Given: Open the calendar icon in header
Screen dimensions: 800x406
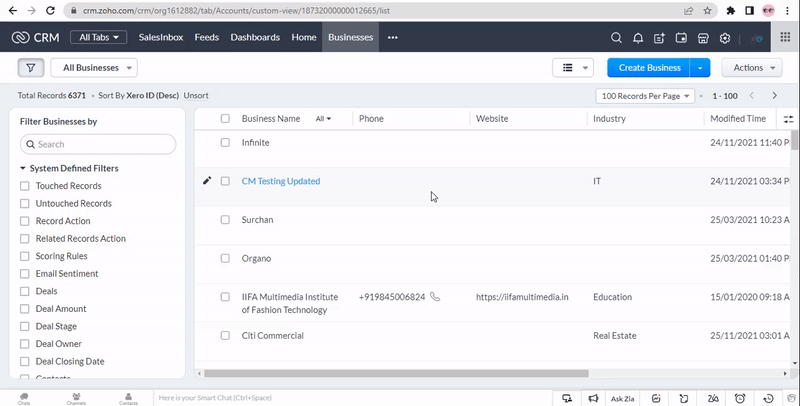Looking at the screenshot, I should click(x=681, y=38).
